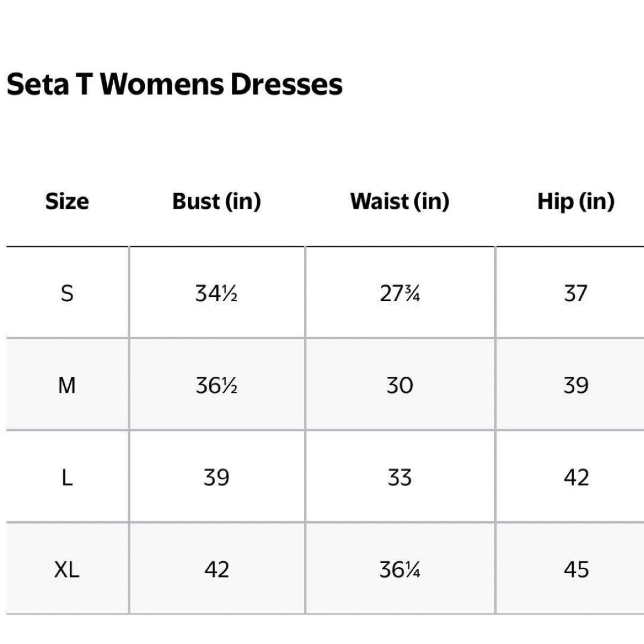644x644 pixels.
Task: Click the Seta T Womens Dresses heading
Action: (x=174, y=84)
